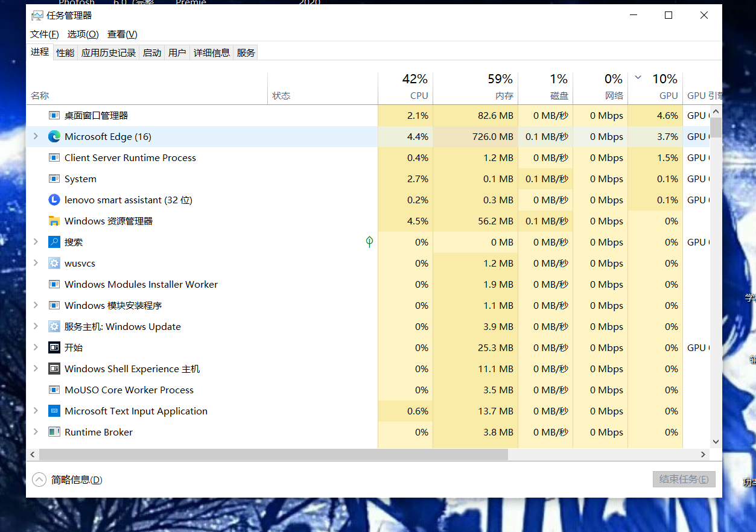Click the lenovo smart assistant icon
Image resolution: width=756 pixels, height=532 pixels.
[54, 200]
